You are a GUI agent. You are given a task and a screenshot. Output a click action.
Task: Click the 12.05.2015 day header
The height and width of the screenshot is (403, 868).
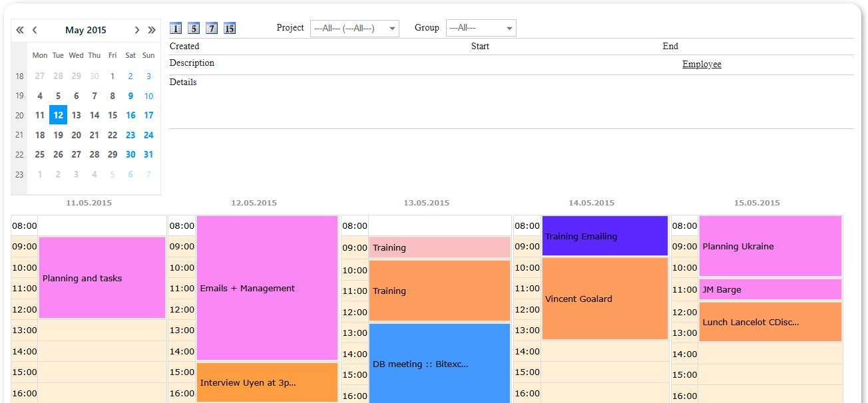pos(254,203)
